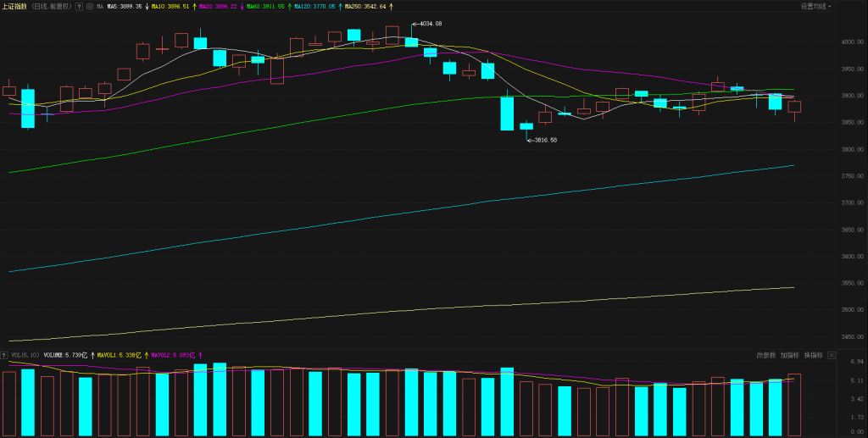Click the MA5 indicator label
The width and height of the screenshot is (868, 438).
124,6
